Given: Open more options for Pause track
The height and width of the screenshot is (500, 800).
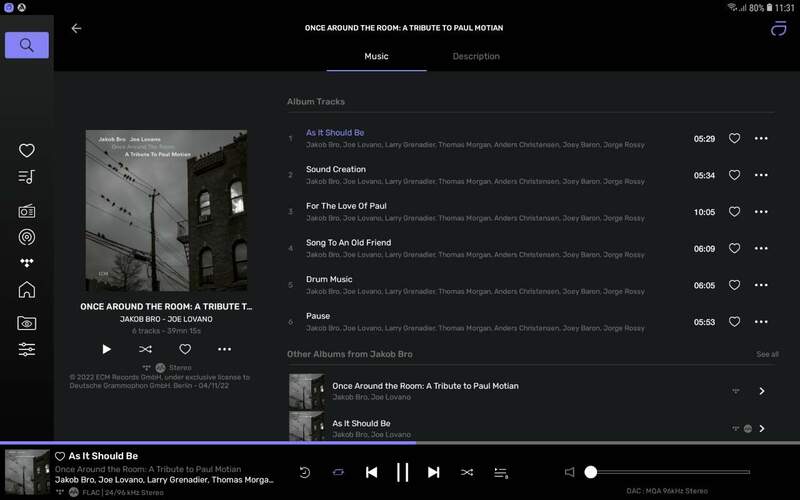Looking at the screenshot, I should (x=761, y=322).
